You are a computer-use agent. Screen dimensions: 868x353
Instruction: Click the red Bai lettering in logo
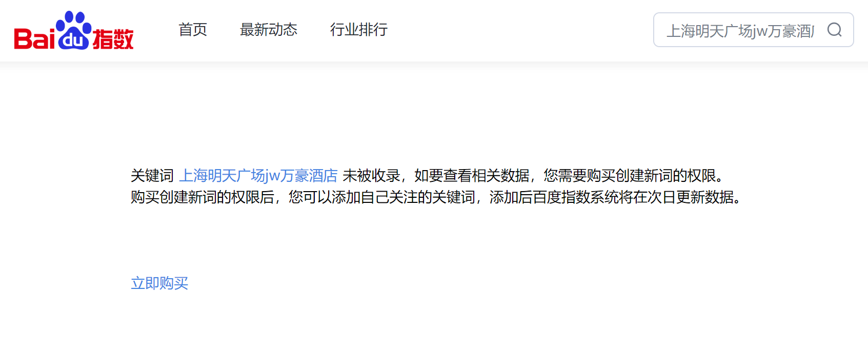(x=34, y=38)
